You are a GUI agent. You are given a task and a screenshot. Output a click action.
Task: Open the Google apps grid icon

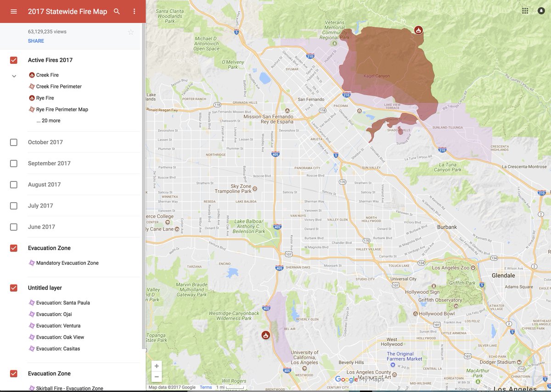(x=525, y=11)
